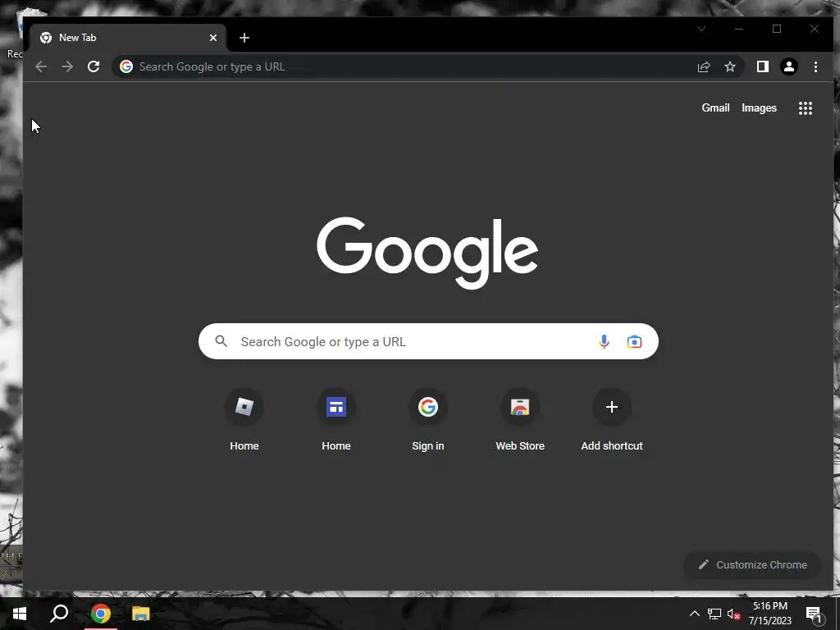Open the clock and date flyout
840x630 pixels.
[x=769, y=614]
